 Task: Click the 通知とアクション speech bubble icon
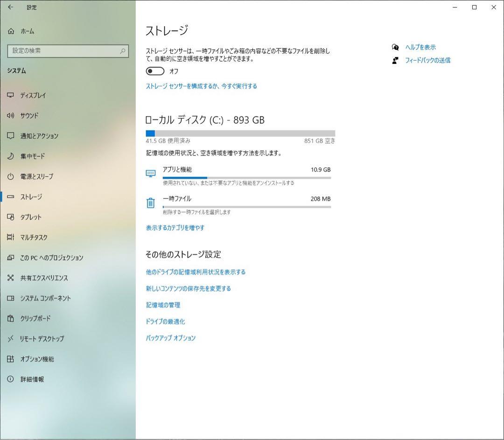pos(11,136)
